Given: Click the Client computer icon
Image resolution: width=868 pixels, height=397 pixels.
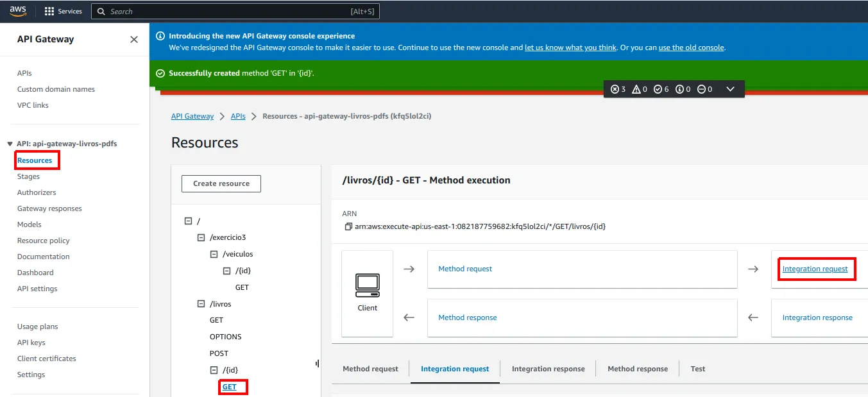Looking at the screenshot, I should [368, 285].
